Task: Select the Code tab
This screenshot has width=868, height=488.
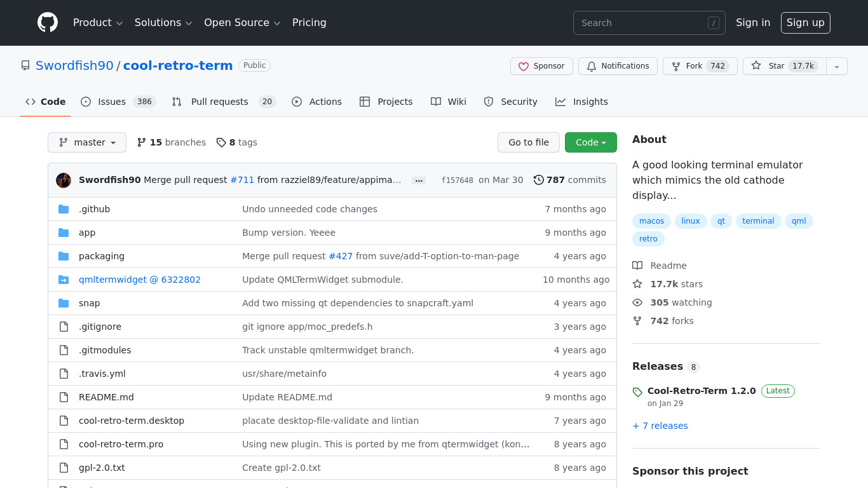Action: pos(45,102)
